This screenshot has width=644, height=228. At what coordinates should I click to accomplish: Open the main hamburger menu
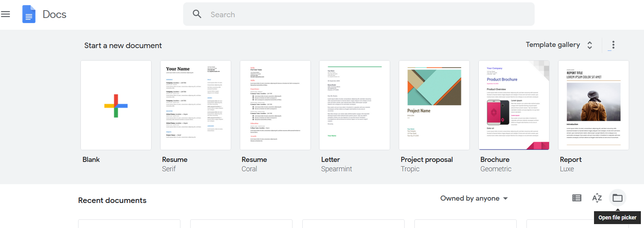(x=5, y=14)
